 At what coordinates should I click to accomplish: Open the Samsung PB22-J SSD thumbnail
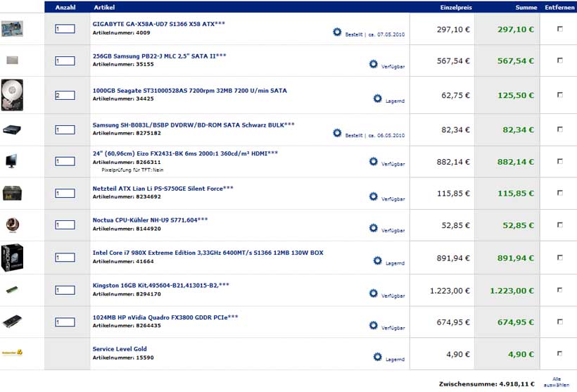13,60
